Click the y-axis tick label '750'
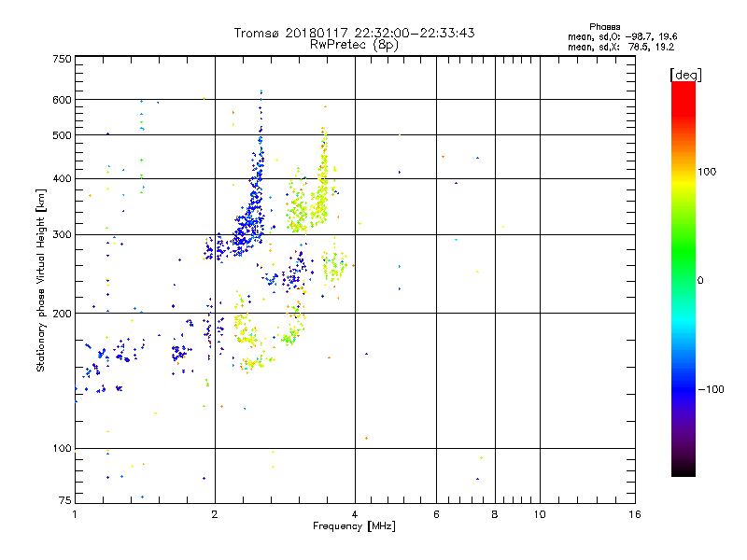 click(x=62, y=59)
